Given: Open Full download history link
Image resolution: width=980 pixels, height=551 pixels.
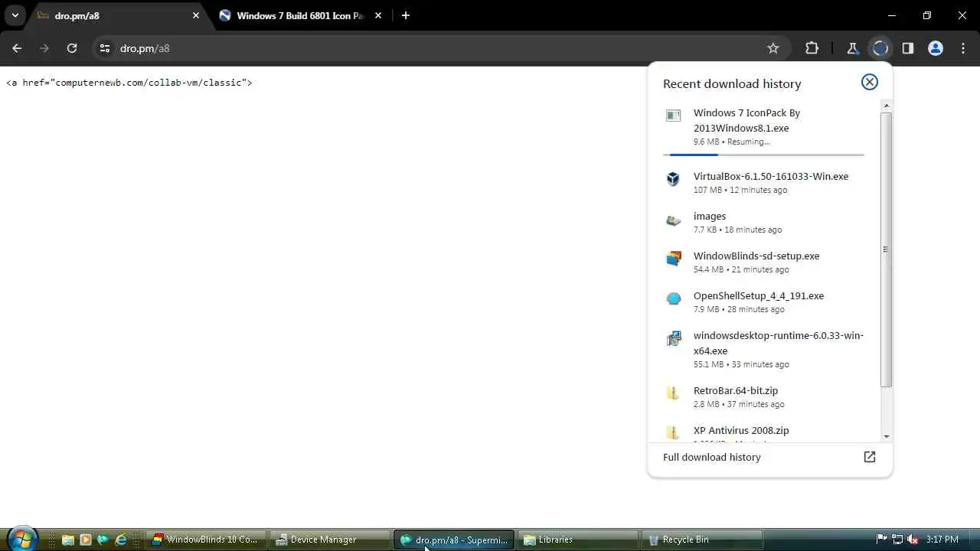Looking at the screenshot, I should click(711, 457).
